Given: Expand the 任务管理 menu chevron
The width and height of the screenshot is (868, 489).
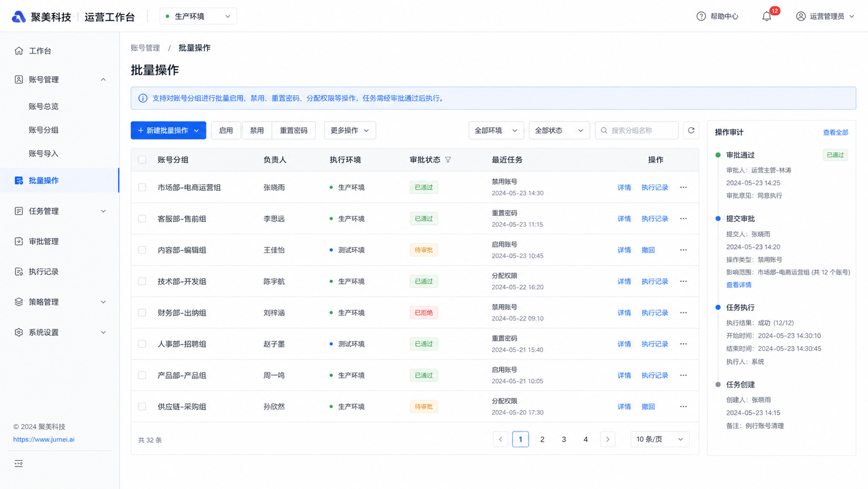Looking at the screenshot, I should click(x=103, y=211).
